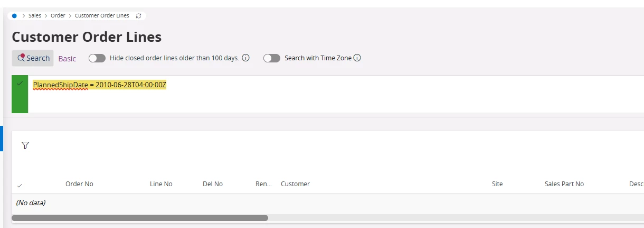Sort by Customer column header

(295, 184)
